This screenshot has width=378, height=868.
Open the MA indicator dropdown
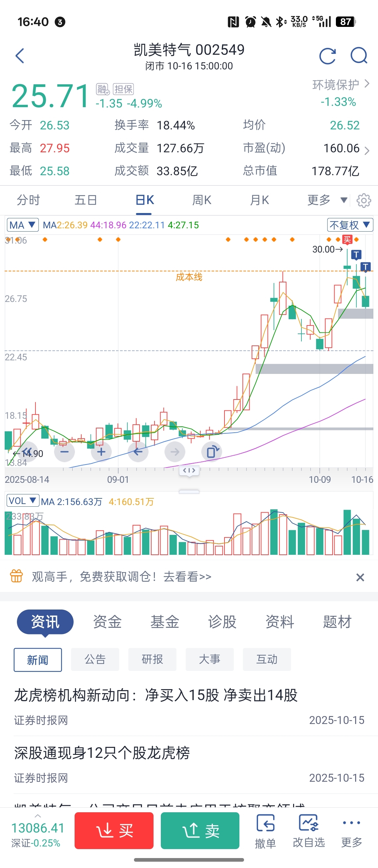23,225
